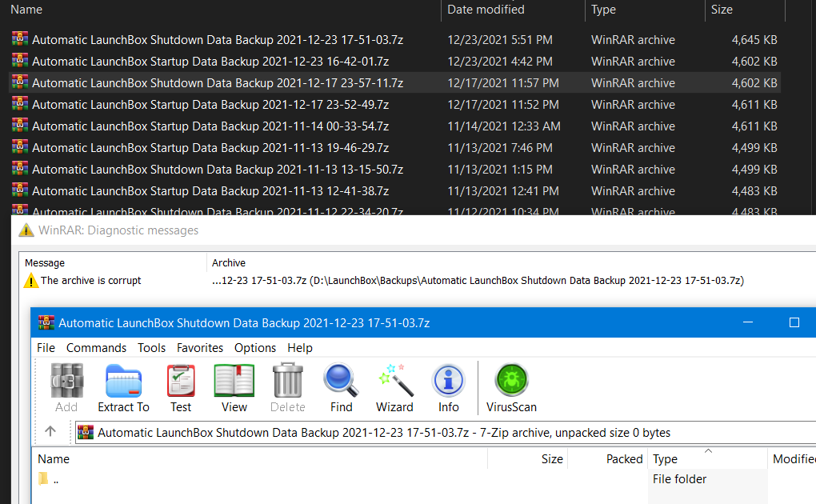Open the Commands menu
This screenshot has width=816, height=504.
[x=96, y=348]
